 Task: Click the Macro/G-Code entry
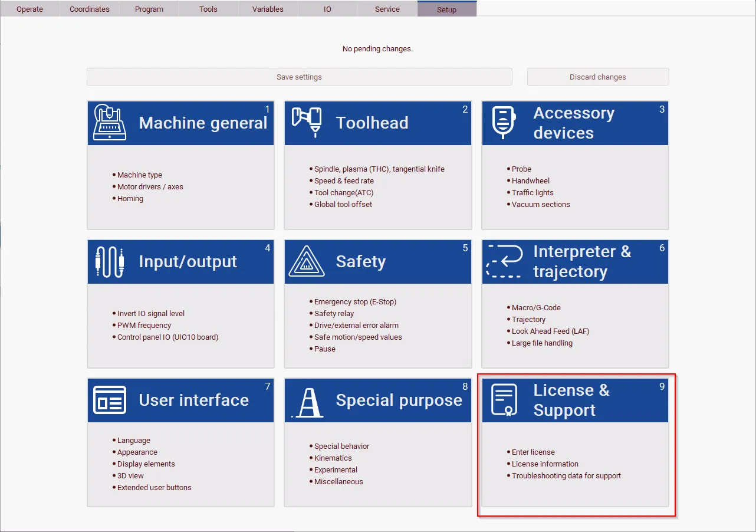[x=536, y=307]
